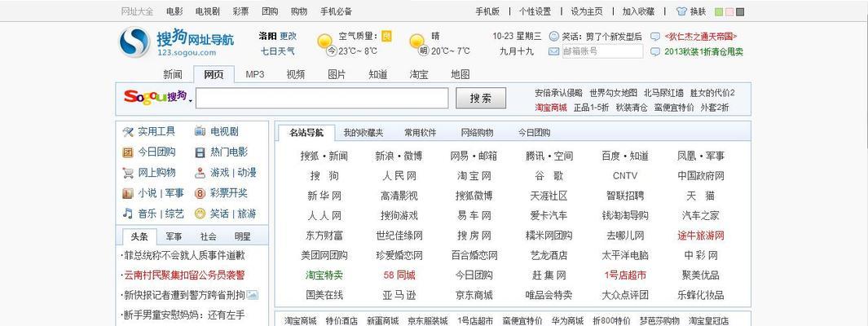The height and width of the screenshot is (326, 868).
Task: Click the Sogou round logo icon
Action: click(x=134, y=42)
